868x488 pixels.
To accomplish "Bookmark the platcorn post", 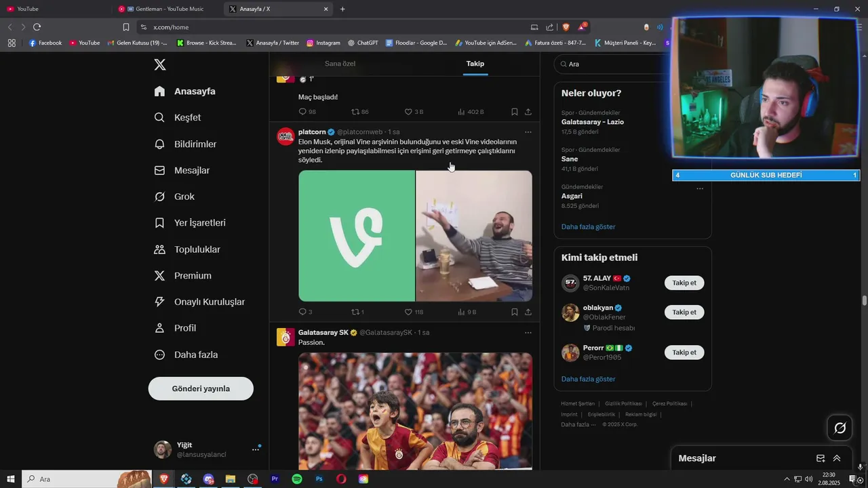I will point(514,312).
